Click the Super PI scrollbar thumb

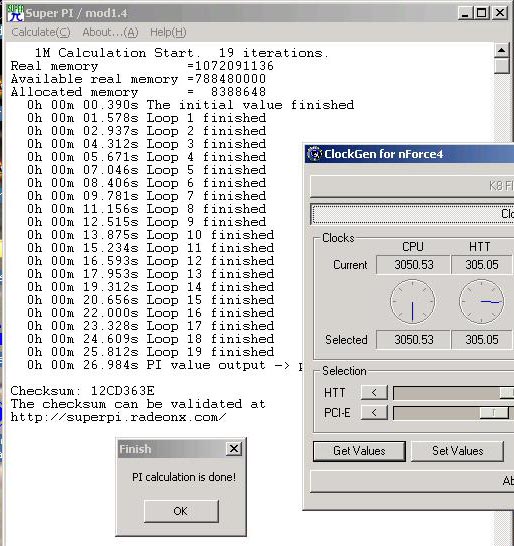501,66
